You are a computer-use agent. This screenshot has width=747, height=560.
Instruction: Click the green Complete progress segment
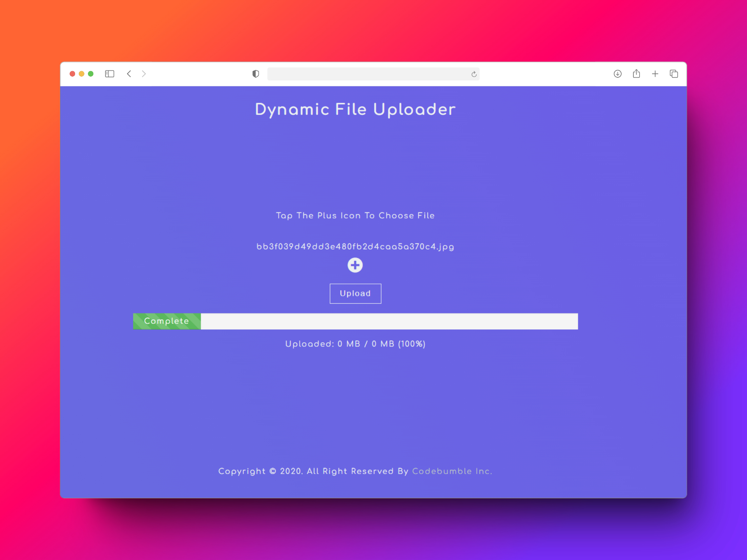167,321
